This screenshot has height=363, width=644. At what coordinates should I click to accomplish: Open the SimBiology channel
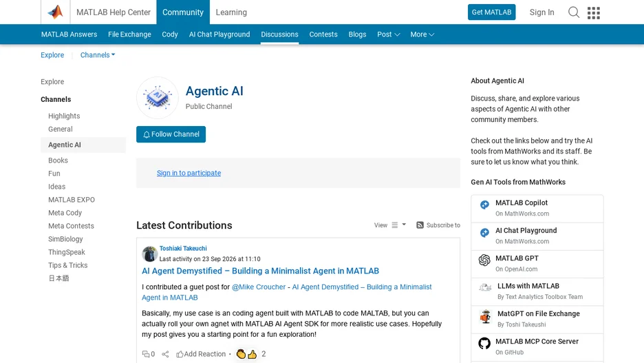[65, 239]
